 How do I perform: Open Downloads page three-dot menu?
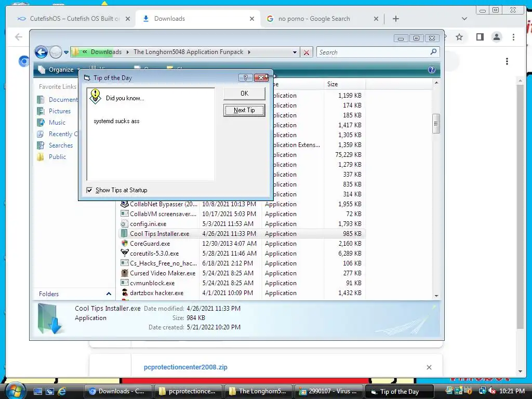[x=507, y=61]
